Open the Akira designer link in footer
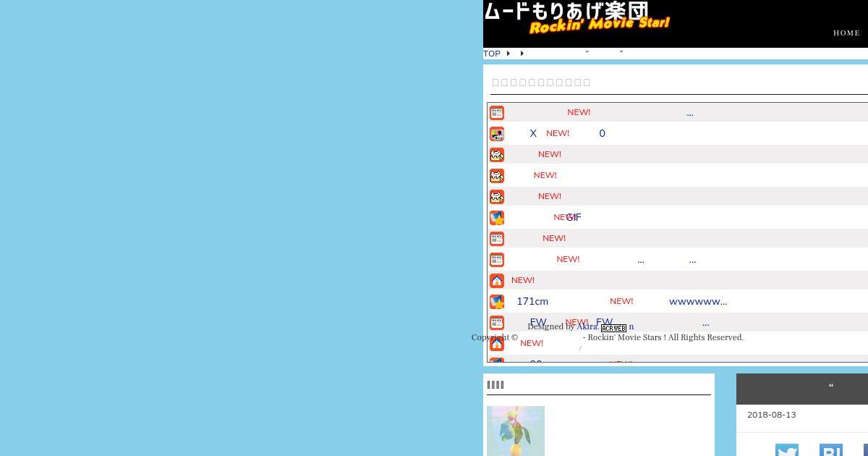 tap(587, 326)
